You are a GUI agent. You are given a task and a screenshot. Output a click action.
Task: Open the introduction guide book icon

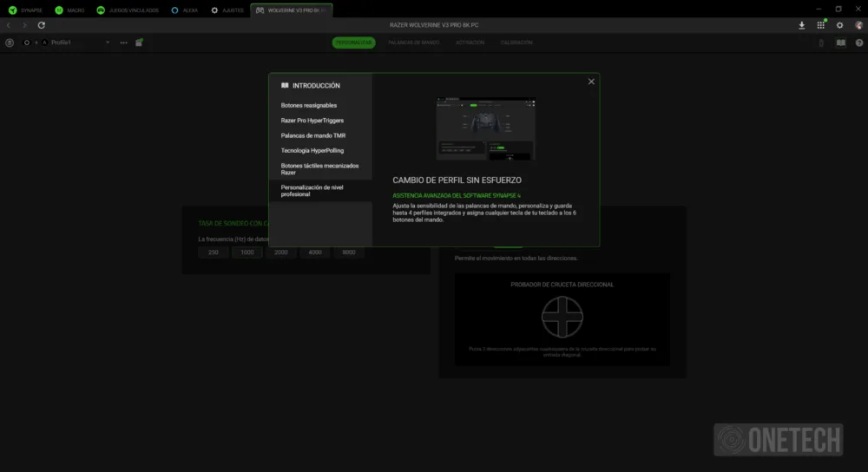coord(841,43)
